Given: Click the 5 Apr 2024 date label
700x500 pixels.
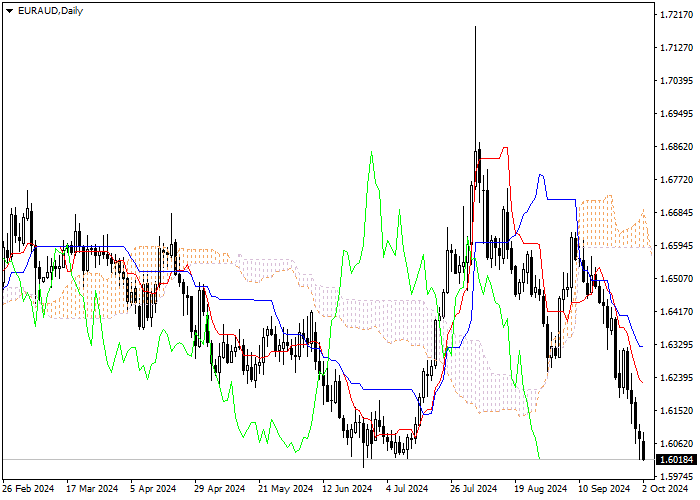Looking at the screenshot, I should coord(153,489).
